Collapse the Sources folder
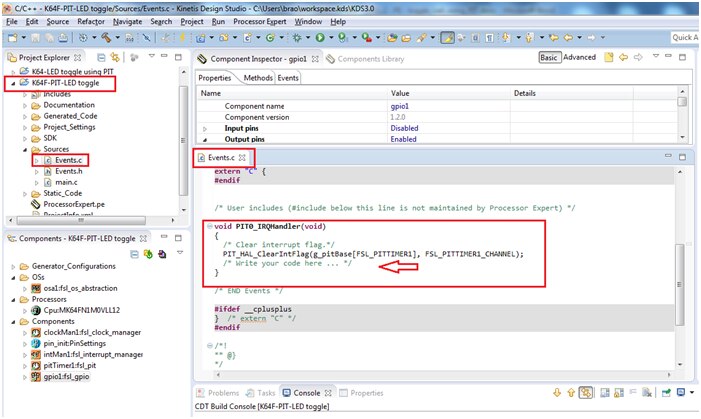Screen dimensions: 701x419 click(25, 149)
